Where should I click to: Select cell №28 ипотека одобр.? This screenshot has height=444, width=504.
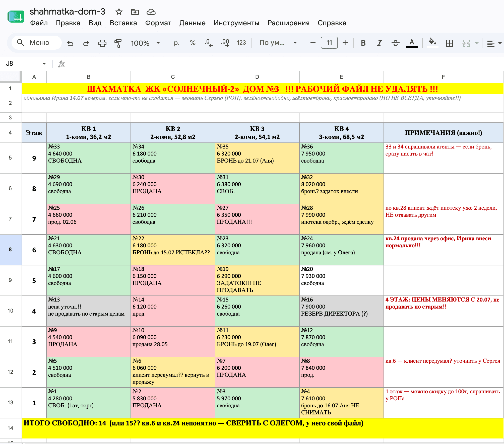(342, 219)
